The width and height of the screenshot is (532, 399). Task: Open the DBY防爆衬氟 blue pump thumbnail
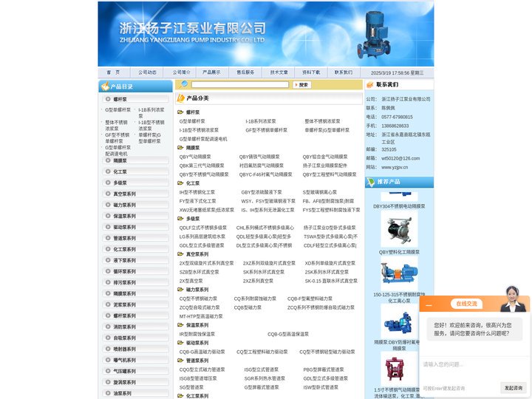399,321
